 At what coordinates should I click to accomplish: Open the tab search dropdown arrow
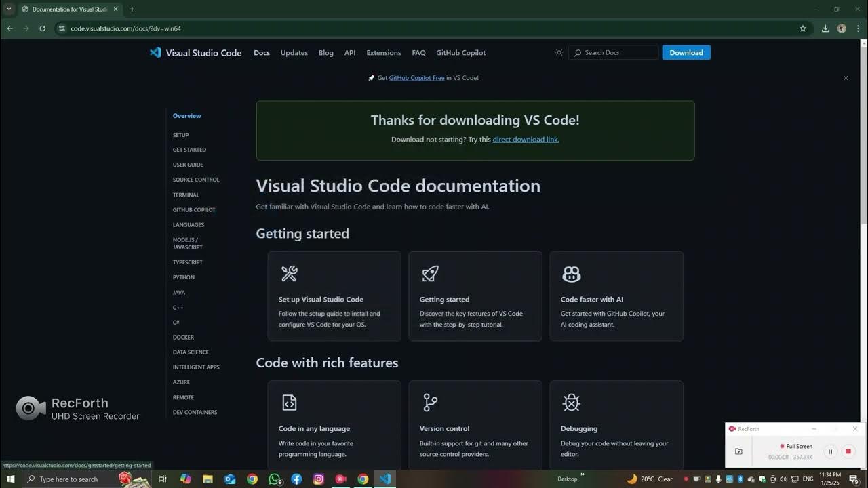(x=9, y=9)
